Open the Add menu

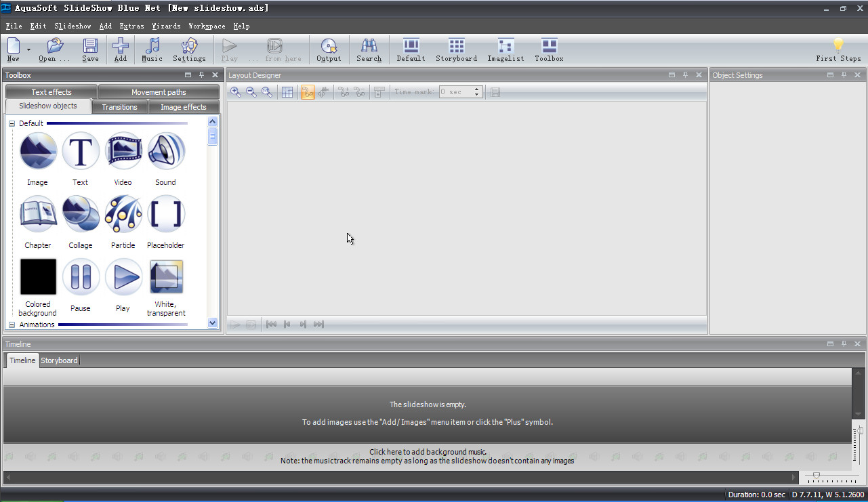click(x=105, y=26)
